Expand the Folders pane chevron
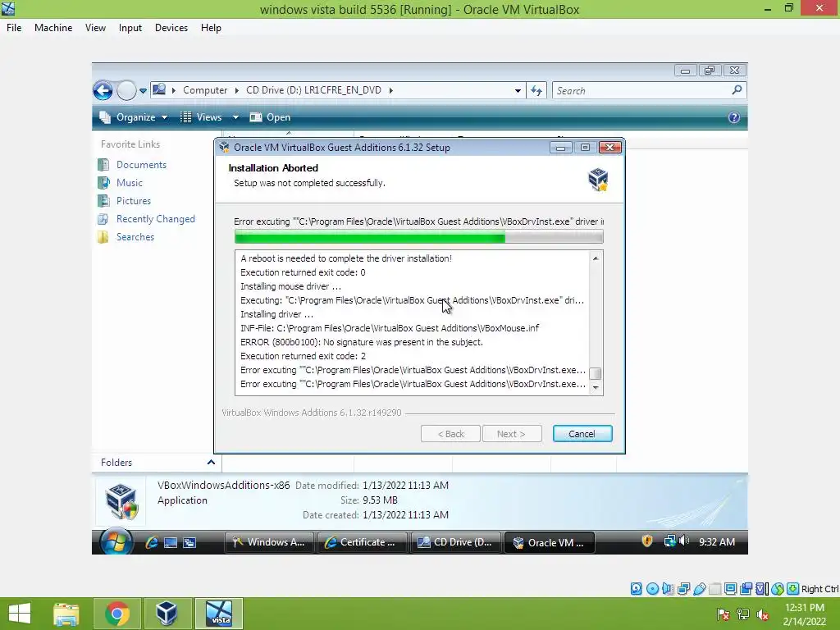840x630 pixels. (x=211, y=462)
